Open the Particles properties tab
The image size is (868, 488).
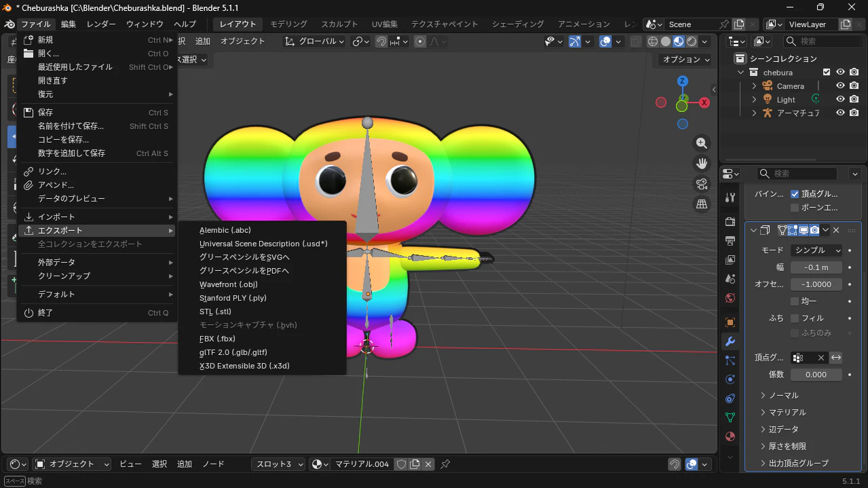click(x=730, y=360)
